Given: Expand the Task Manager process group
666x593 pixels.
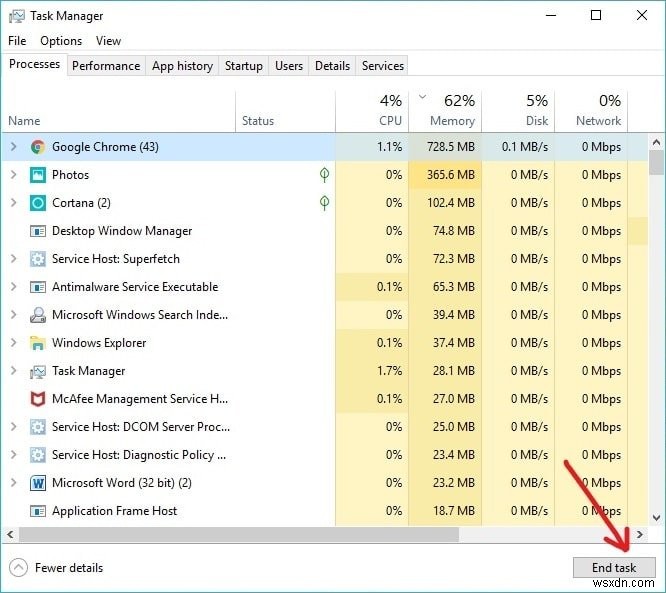Looking at the screenshot, I should point(14,371).
